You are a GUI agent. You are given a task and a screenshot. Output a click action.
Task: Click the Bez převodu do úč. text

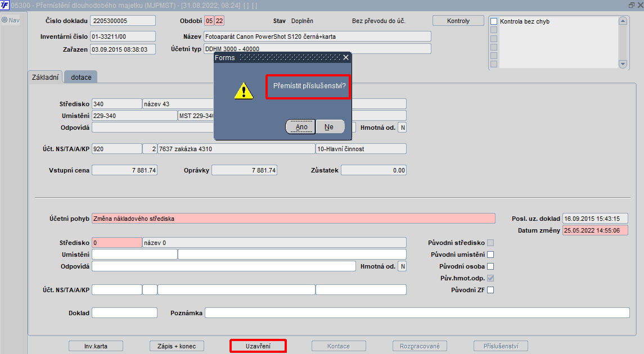click(379, 21)
